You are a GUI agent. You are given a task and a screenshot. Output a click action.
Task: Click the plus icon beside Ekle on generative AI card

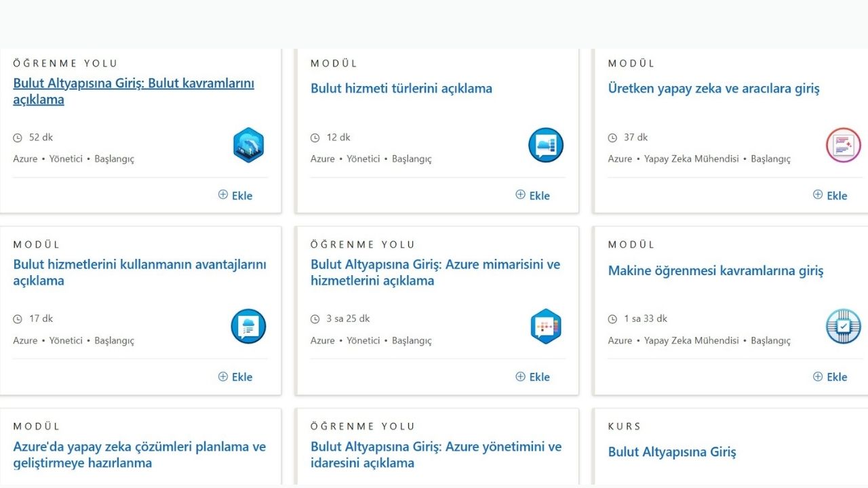pyautogui.click(x=818, y=195)
